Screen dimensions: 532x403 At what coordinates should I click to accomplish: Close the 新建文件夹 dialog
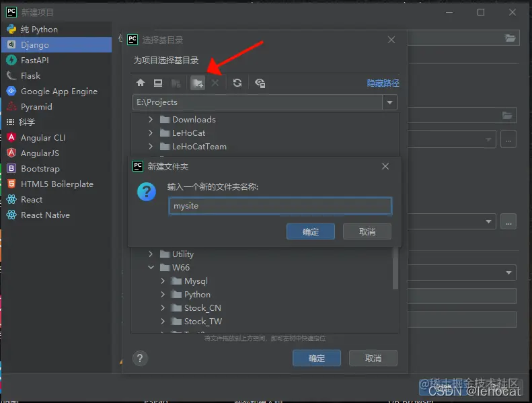[385, 166]
